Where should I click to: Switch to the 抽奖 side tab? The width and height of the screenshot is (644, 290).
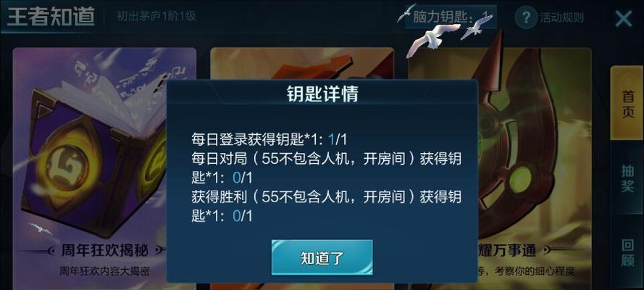pos(627,178)
